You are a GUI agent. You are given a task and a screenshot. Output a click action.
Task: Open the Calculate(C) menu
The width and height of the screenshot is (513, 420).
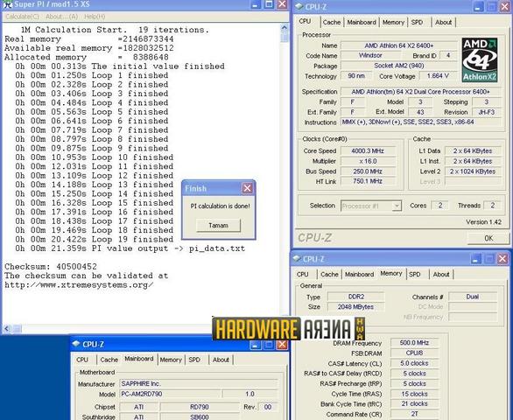(22, 17)
